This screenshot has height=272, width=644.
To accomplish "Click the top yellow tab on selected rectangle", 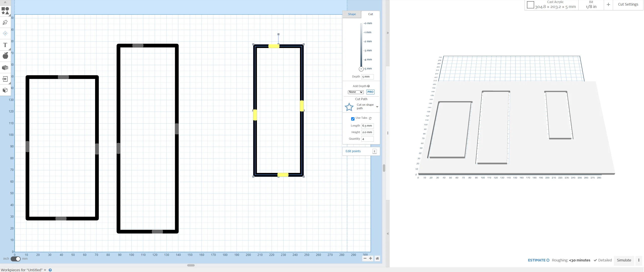I will click(274, 46).
